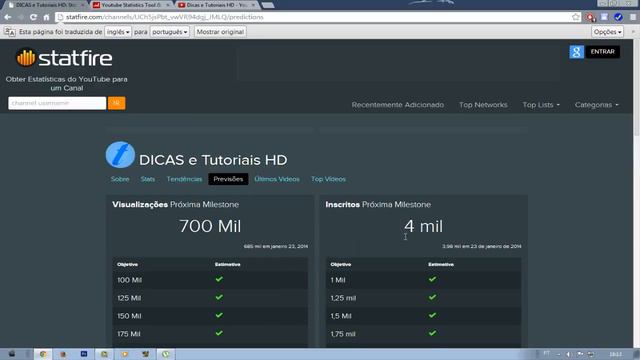Open the Recentemente Adicionado link
640x360 pixels.
coord(398,105)
